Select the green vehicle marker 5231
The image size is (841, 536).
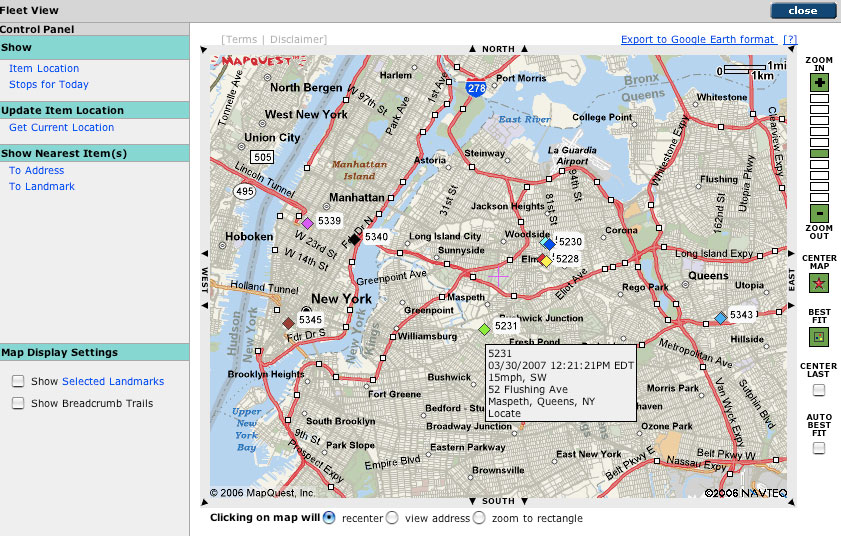(484, 329)
